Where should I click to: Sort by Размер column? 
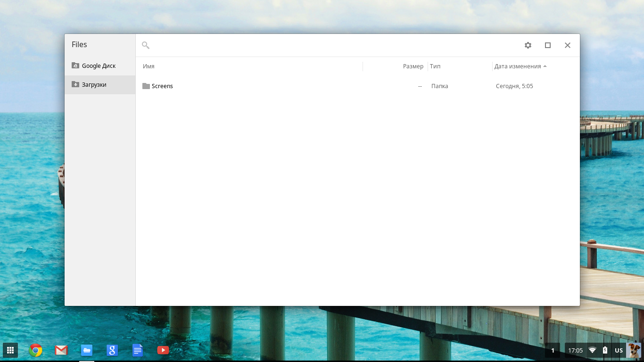[x=413, y=66]
